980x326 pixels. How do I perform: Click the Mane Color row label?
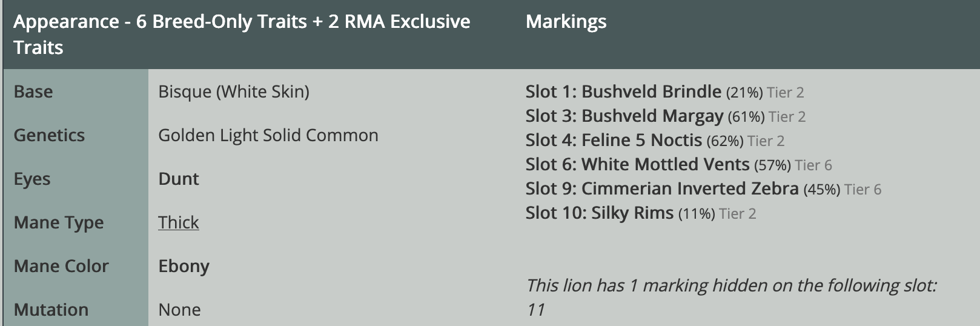coord(61,266)
